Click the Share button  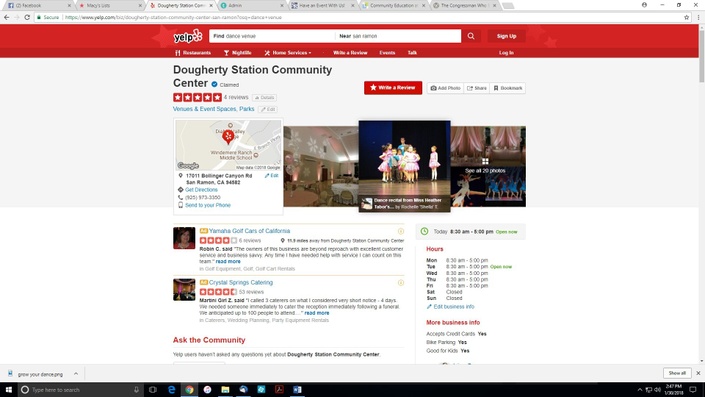coord(477,88)
